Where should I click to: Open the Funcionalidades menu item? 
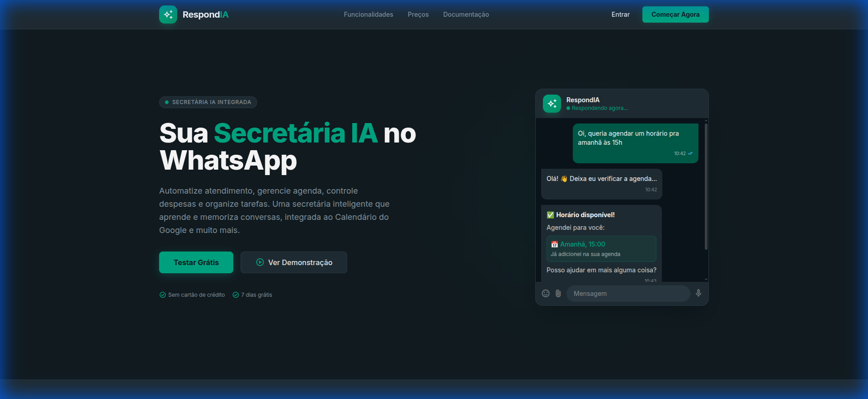[x=368, y=14]
